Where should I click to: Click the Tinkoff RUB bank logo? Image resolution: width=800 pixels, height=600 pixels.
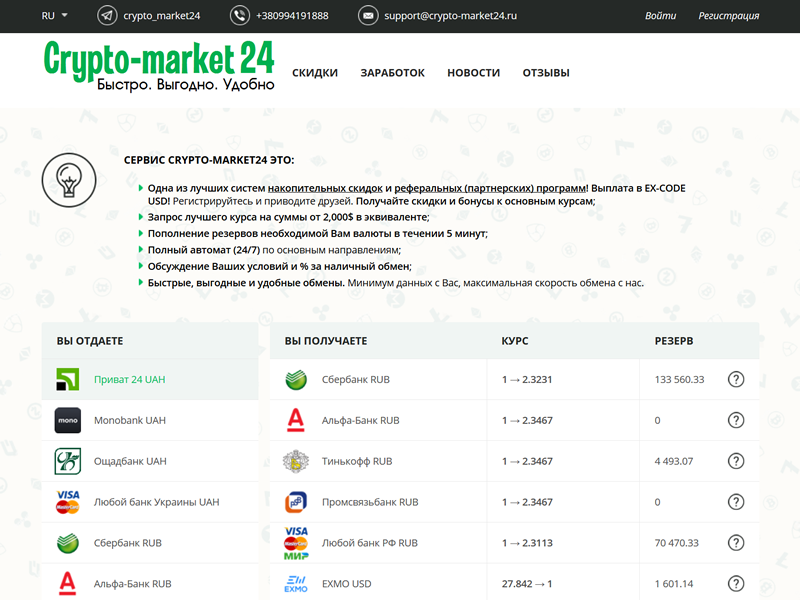(x=297, y=461)
